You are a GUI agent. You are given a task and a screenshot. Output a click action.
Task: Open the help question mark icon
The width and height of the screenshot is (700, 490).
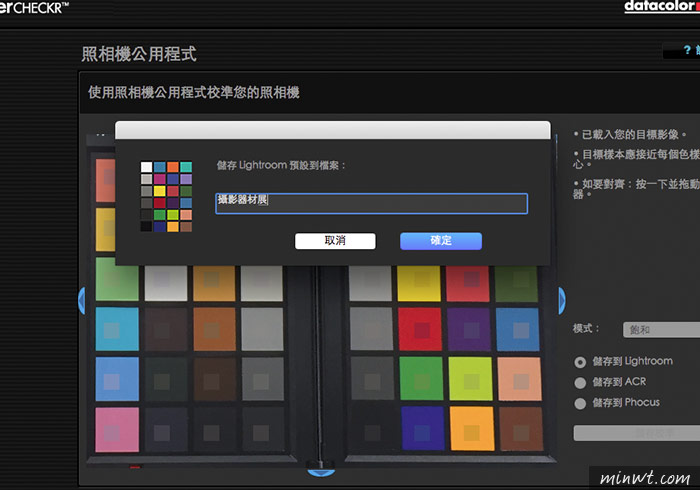(687, 50)
